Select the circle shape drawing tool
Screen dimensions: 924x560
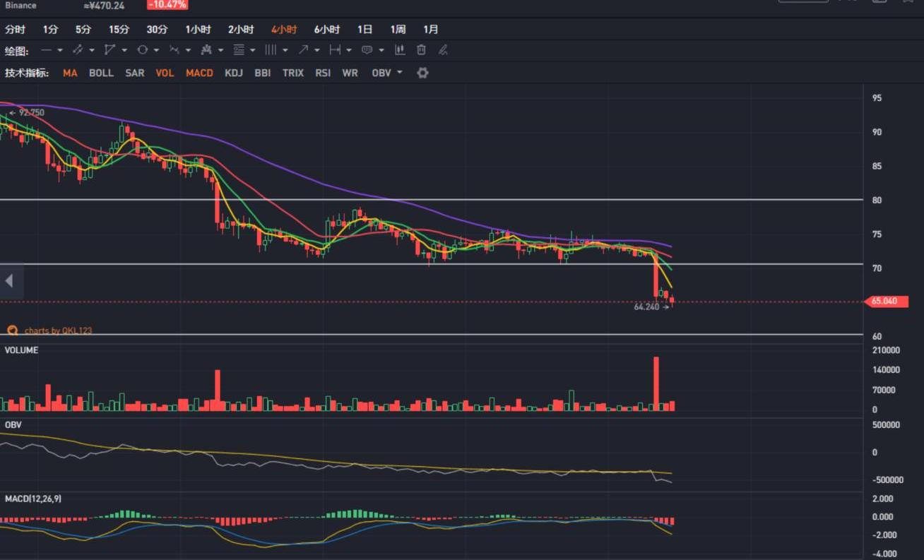point(142,50)
